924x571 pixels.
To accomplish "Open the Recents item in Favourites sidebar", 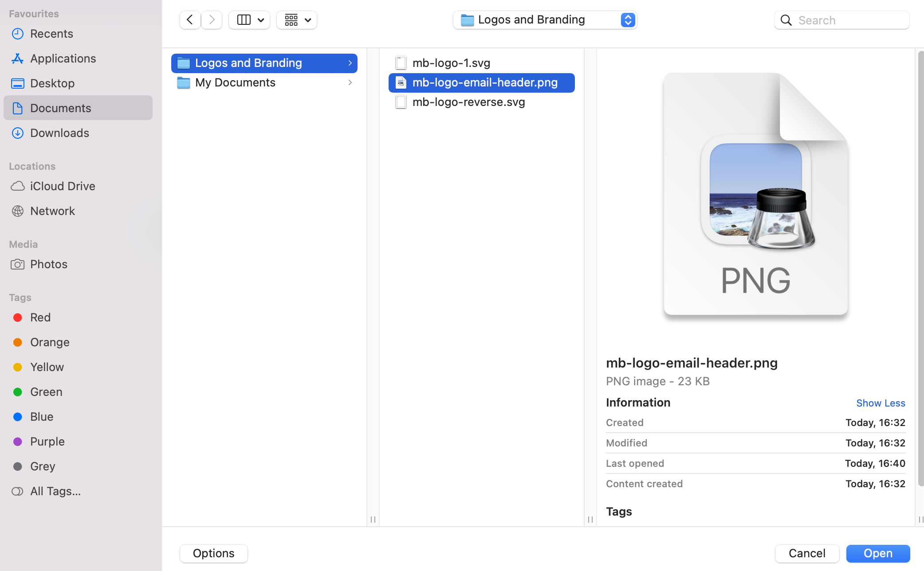I will click(51, 34).
